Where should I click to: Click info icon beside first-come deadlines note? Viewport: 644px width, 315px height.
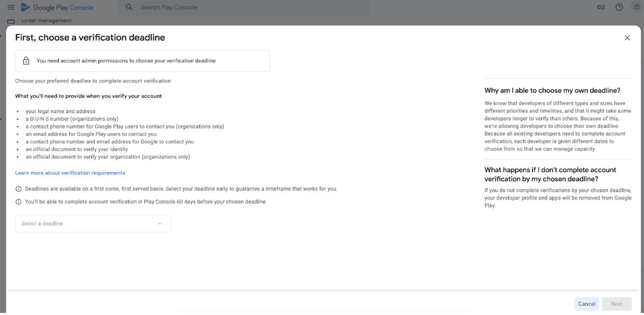[19, 189]
